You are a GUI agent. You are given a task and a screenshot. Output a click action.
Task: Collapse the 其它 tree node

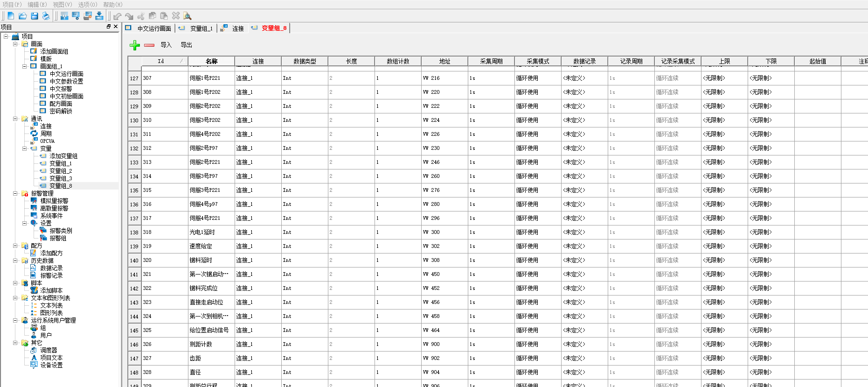click(15, 343)
